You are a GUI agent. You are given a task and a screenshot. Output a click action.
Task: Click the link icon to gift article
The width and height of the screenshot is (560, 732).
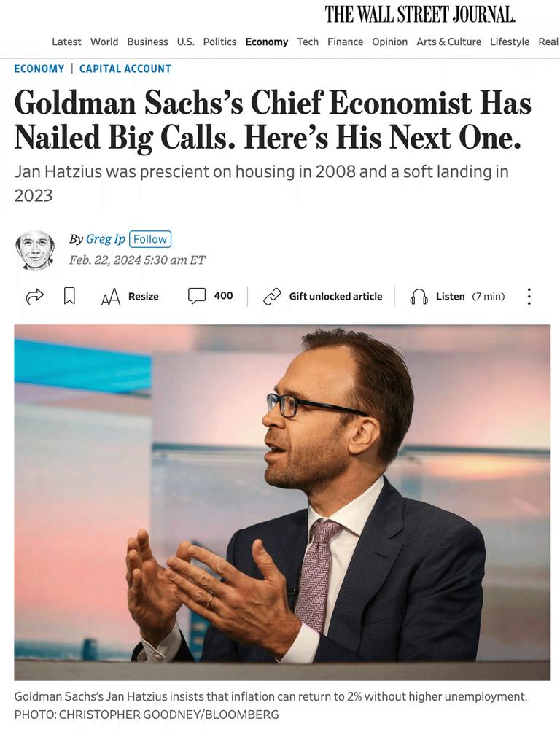point(272,297)
